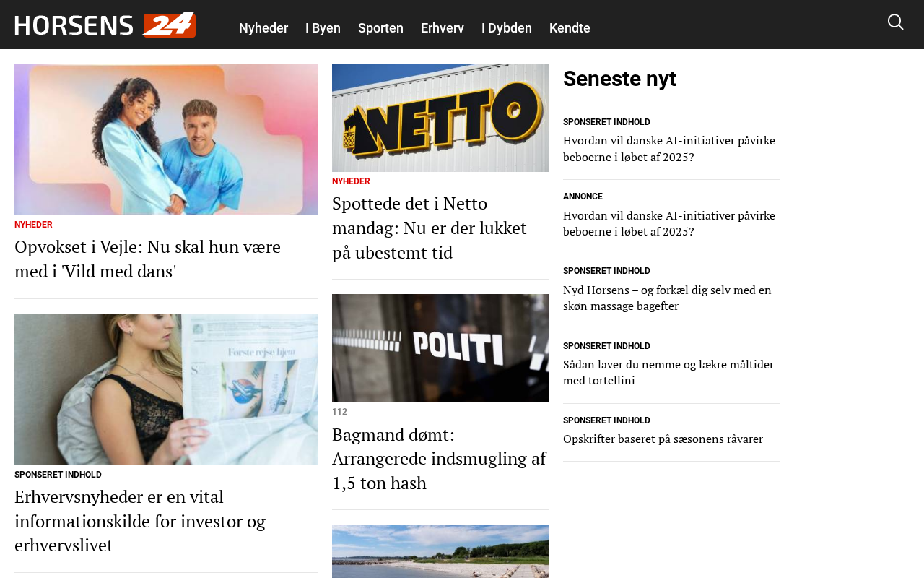Open 'Spottede det i Netto mandag' article
924x578 pixels.
[x=430, y=228]
